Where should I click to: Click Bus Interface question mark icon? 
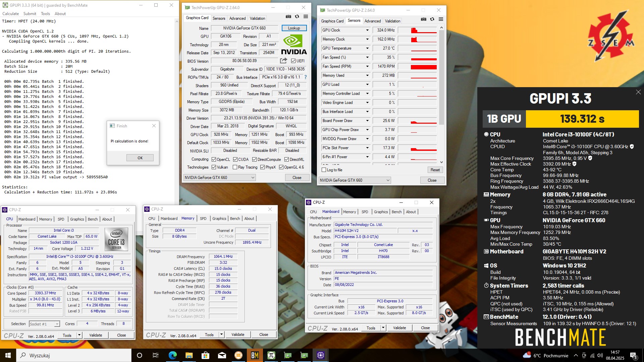[305, 77]
